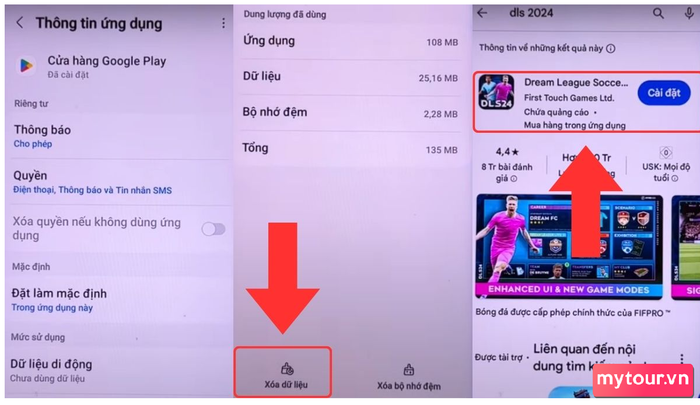Image resolution: width=700 pixels, height=405 pixels.
Task: Toggle Xóa quyền nếu không dùng ứng dụng
Action: 213,229
